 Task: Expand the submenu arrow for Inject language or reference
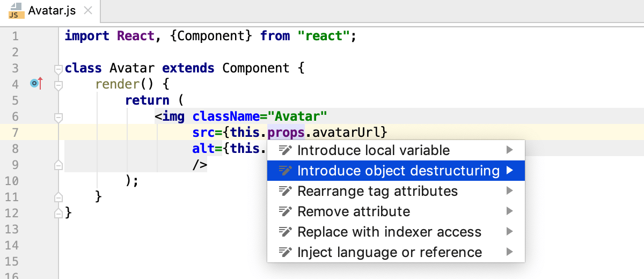[x=510, y=253]
